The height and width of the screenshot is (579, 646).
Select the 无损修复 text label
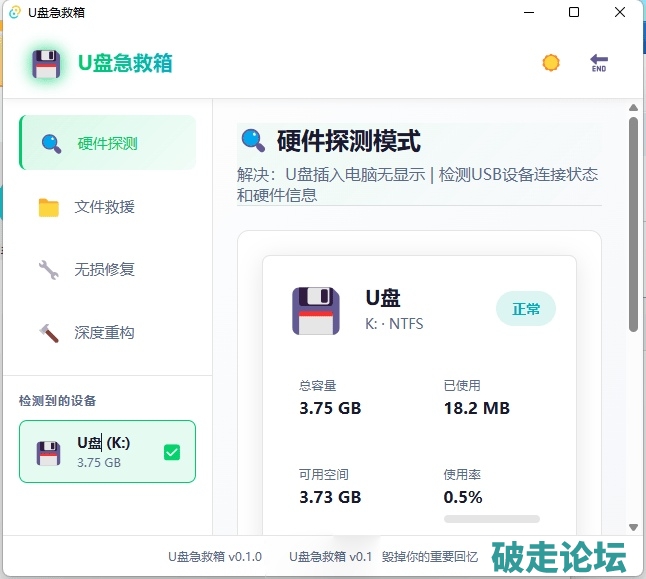pos(104,269)
